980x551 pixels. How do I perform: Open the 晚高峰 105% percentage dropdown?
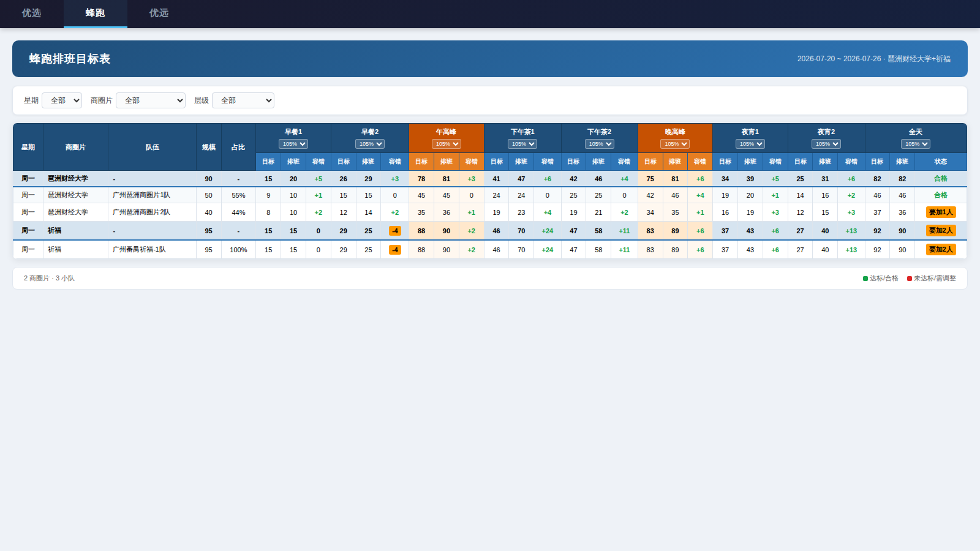tap(675, 144)
